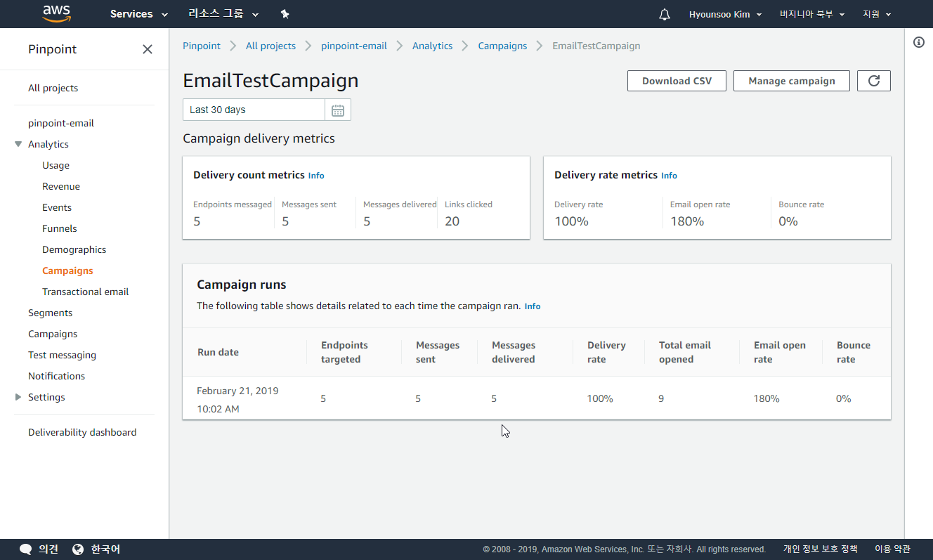Open 이용 약관 footer link
The height and width of the screenshot is (560, 933).
point(892,549)
